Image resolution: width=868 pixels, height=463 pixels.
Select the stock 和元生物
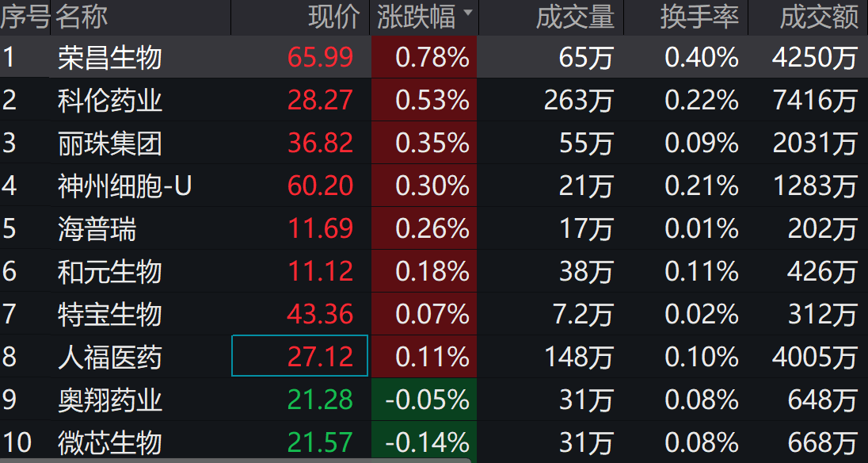pyautogui.click(x=110, y=271)
